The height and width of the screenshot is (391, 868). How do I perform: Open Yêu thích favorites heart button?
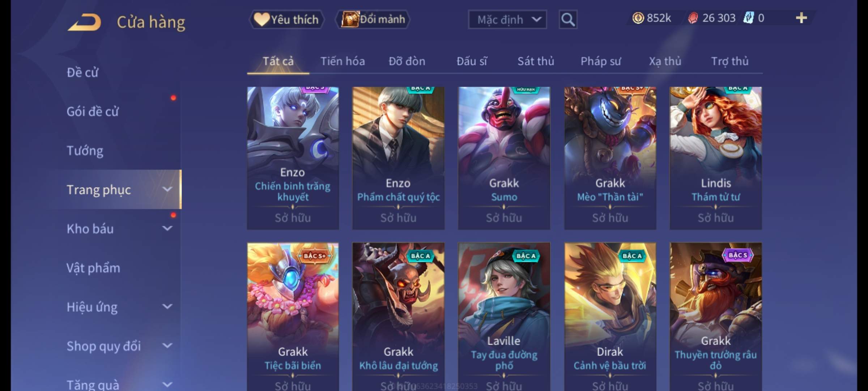pyautogui.click(x=286, y=20)
